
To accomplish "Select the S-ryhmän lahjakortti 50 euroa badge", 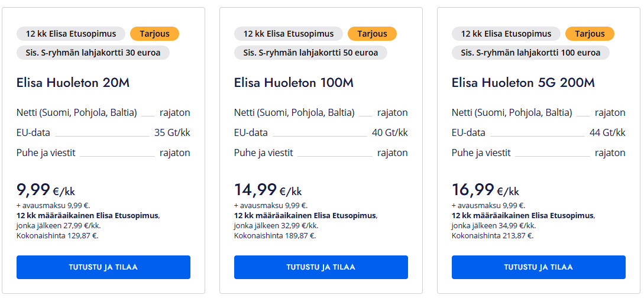I will pyautogui.click(x=310, y=53).
